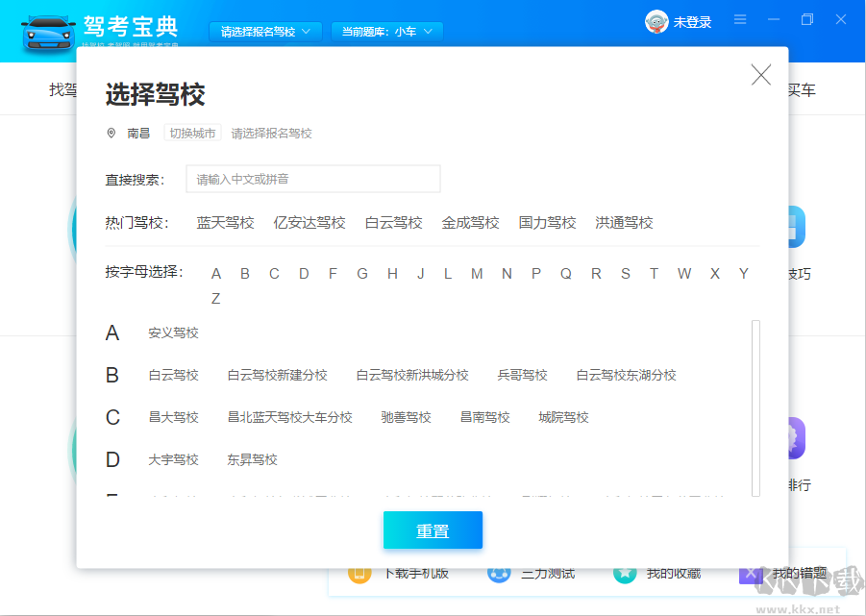
Task: Select the location pin icon beside 南昌
Action: coord(111,133)
